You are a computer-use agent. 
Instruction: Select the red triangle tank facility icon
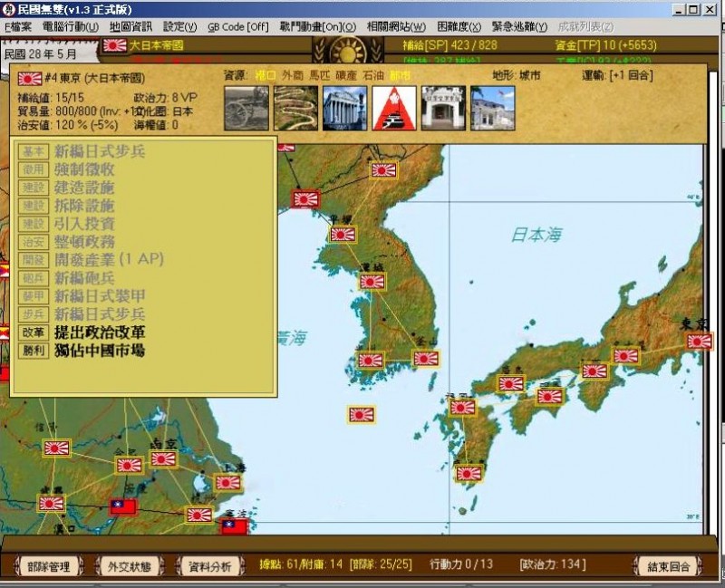394,108
